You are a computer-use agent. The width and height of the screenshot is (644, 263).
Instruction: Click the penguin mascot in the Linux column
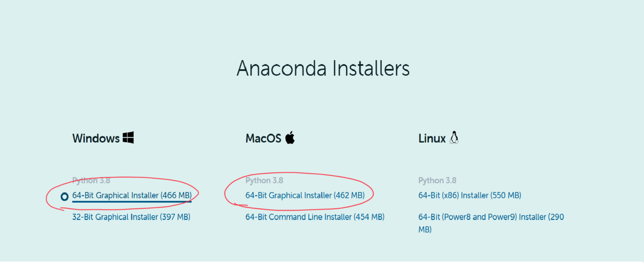pos(454,138)
